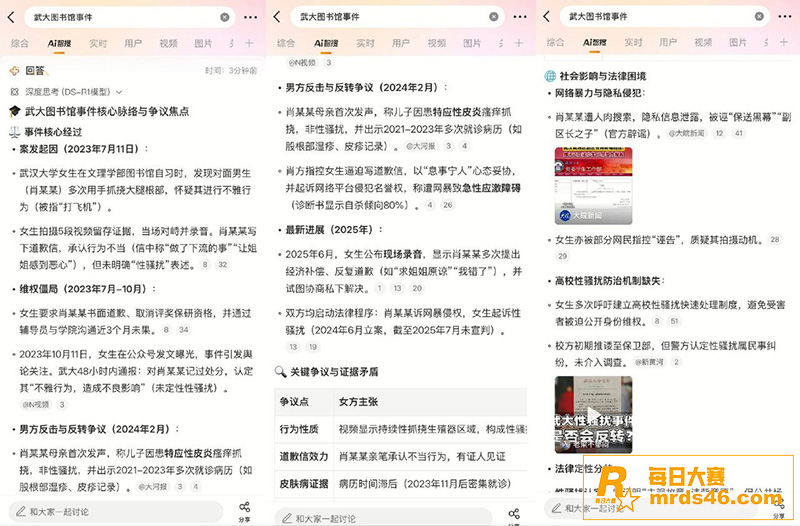Click table cell 道歉信效力
This screenshot has height=526, width=800.
[304, 456]
